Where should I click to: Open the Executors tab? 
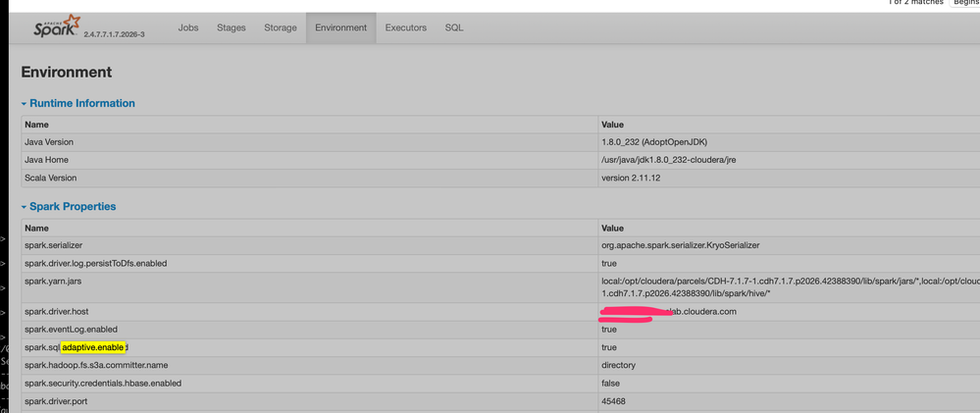406,27
